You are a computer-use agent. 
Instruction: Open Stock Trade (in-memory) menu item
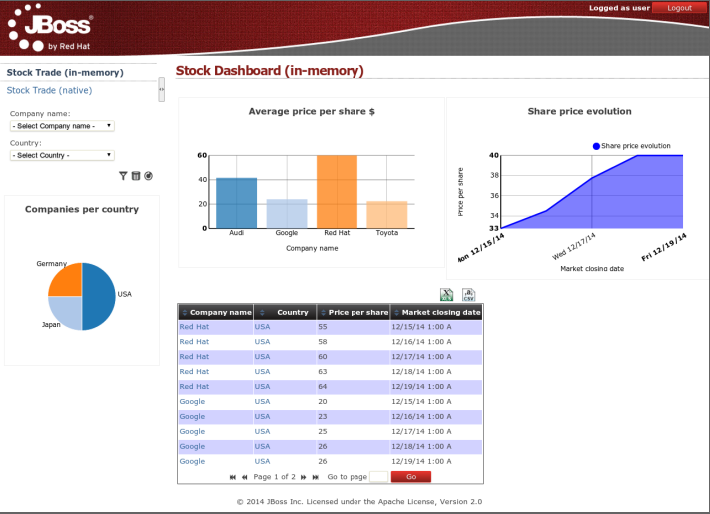click(65, 72)
